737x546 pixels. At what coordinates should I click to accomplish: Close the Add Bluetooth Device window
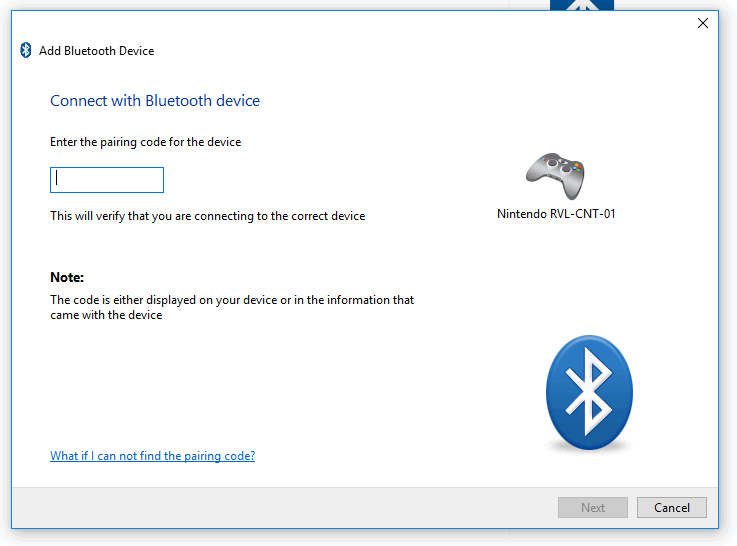703,23
